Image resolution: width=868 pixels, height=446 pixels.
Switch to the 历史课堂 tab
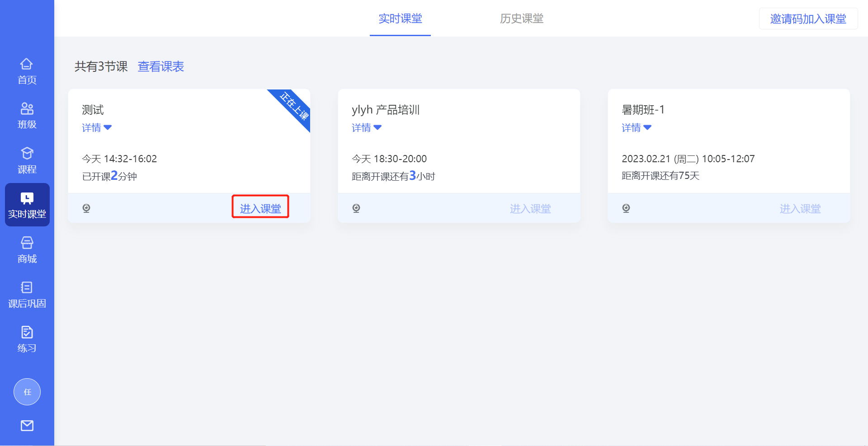[521, 19]
